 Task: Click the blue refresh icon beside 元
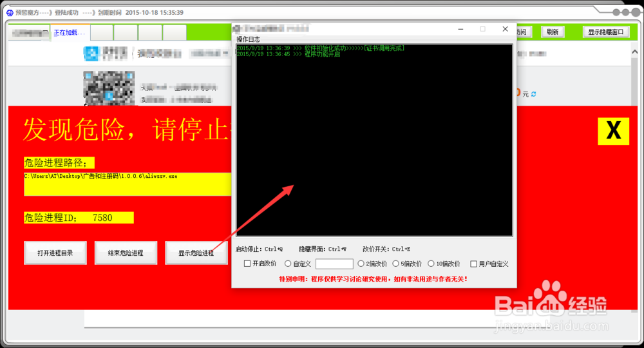533,94
